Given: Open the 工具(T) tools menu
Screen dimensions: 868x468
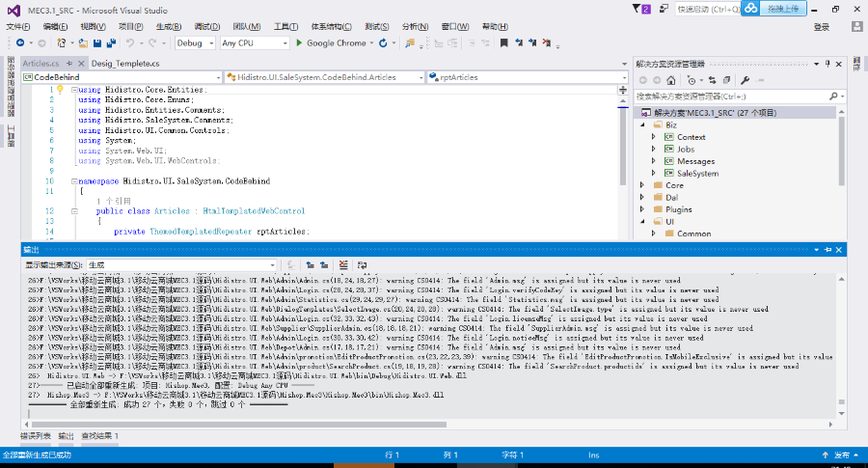Looking at the screenshot, I should pos(285,27).
